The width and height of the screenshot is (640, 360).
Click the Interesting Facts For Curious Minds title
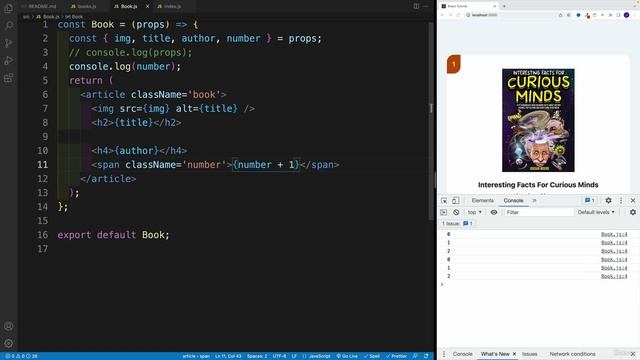tap(538, 185)
